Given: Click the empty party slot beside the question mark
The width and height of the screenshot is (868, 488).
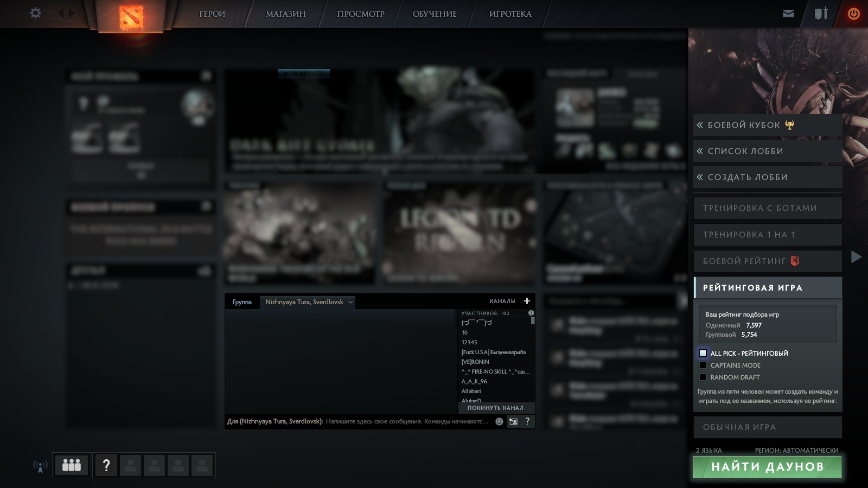Looking at the screenshot, I should 130,465.
